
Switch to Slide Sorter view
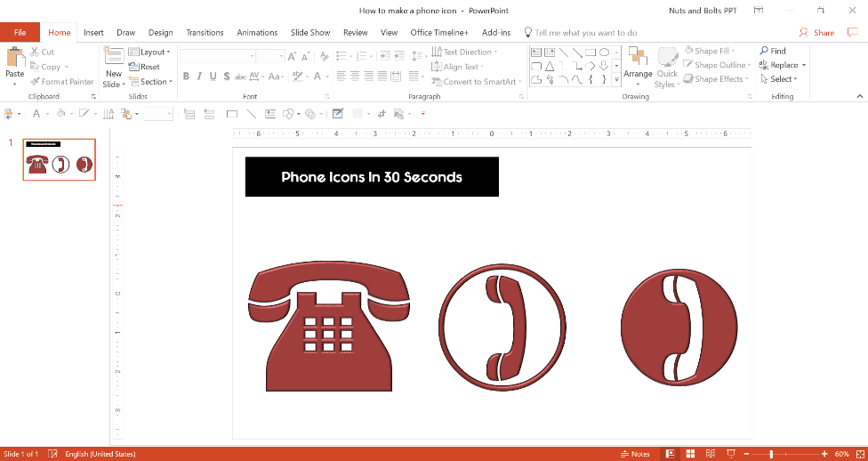tap(690, 454)
